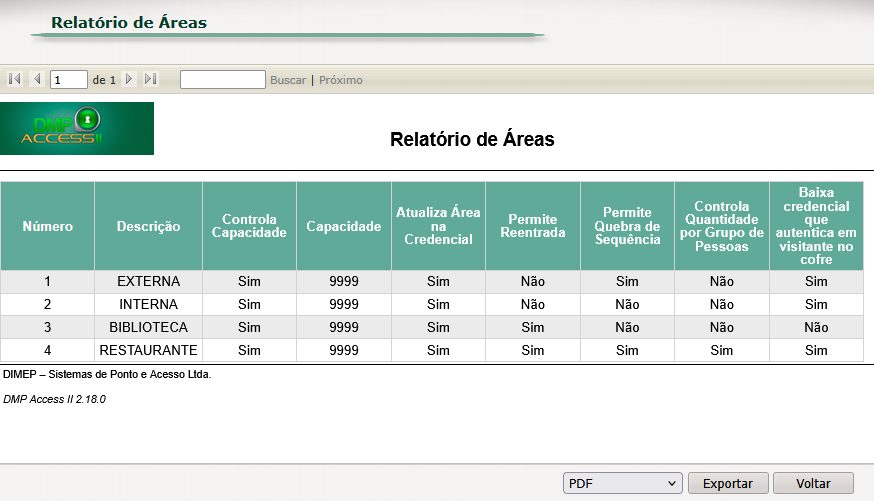Viewport: 874px width, 501px height.
Task: Click Atualiza Área value for RESTAURANTE
Action: (438, 350)
